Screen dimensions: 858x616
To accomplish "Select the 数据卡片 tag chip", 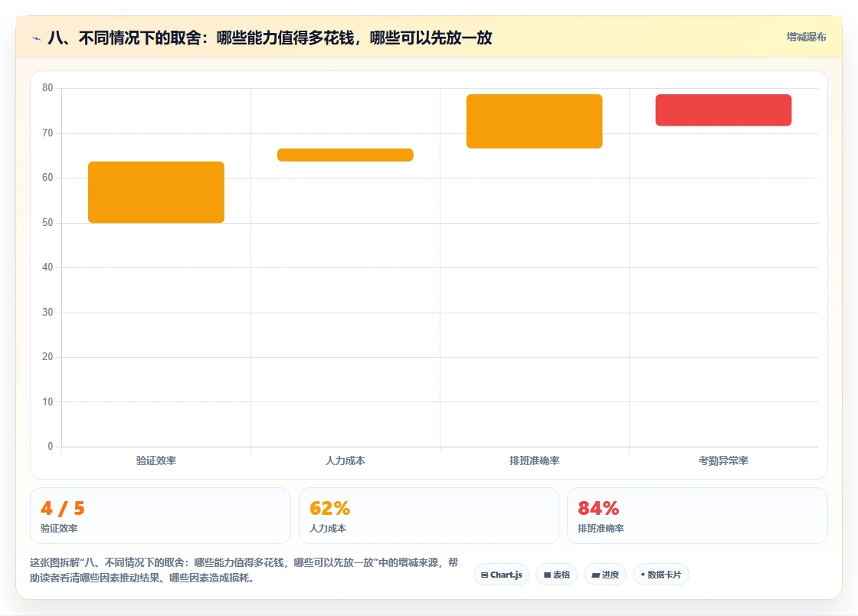I will (x=661, y=575).
